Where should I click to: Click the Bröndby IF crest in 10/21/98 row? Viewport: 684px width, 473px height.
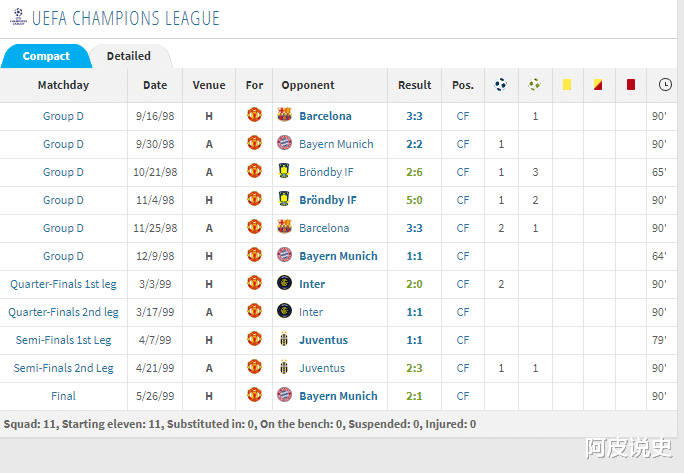click(x=284, y=172)
